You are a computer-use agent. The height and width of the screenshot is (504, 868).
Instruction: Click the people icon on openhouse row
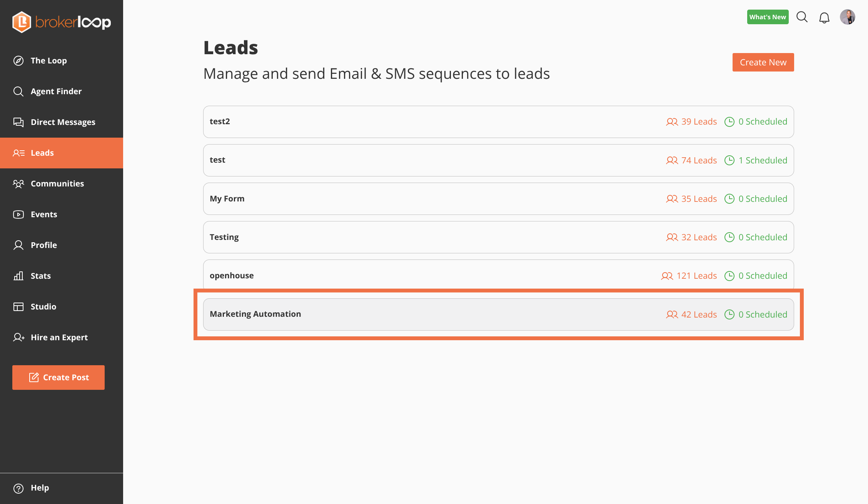(667, 276)
